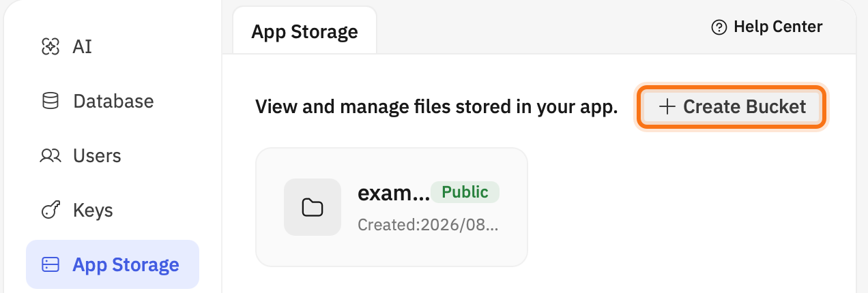Click the Database cylinder icon
This screenshot has height=293, width=868.
[50, 102]
